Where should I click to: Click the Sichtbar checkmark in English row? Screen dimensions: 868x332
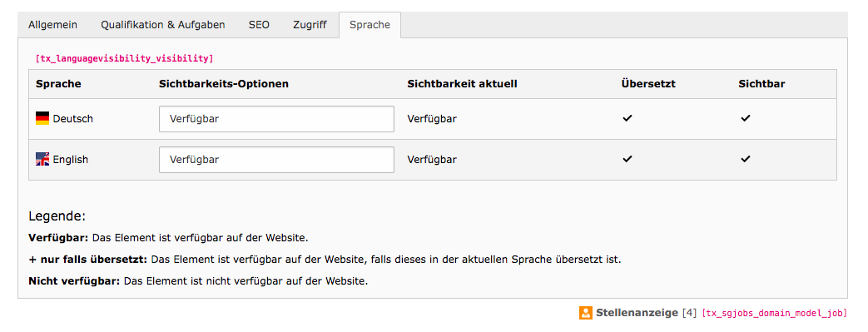point(746,160)
